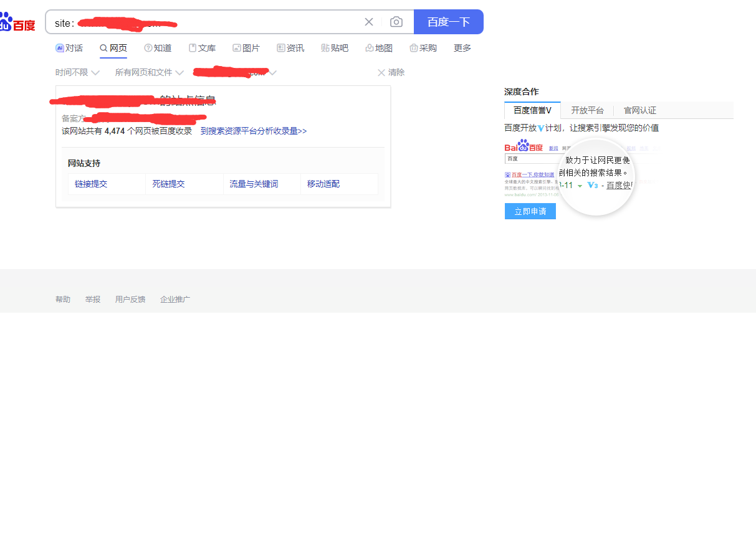Open the 链接提交 link
Image resolution: width=756 pixels, height=560 pixels.
click(x=91, y=184)
